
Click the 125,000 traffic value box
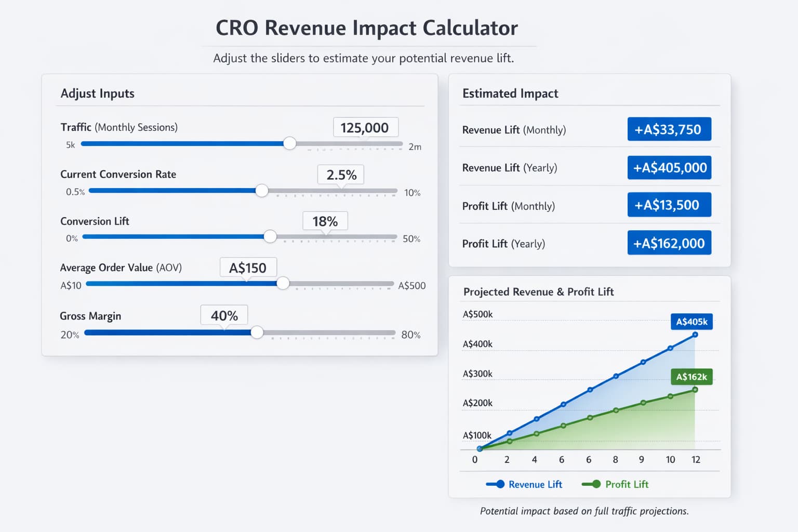click(366, 127)
